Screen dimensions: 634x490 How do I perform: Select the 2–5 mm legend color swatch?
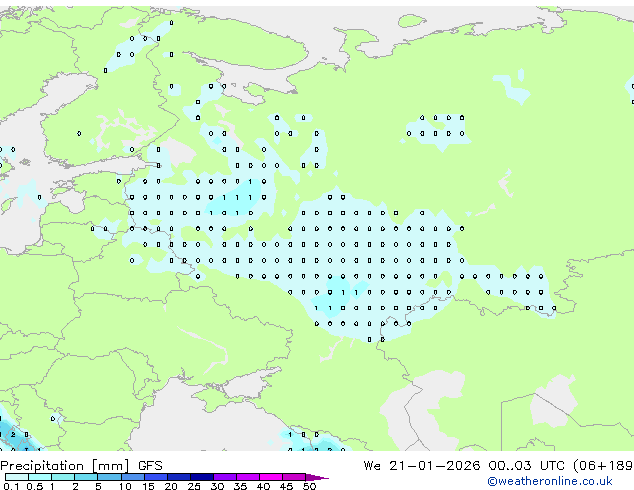[x=86, y=477]
